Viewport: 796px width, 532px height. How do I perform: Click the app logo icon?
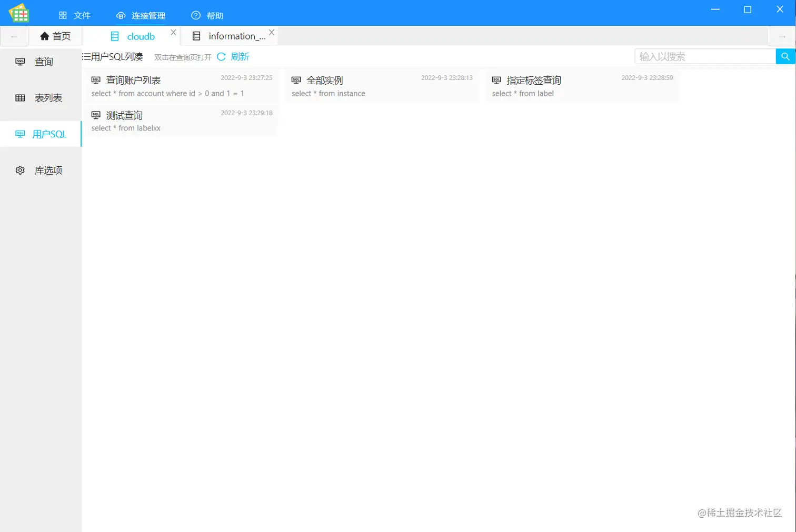[x=19, y=13]
